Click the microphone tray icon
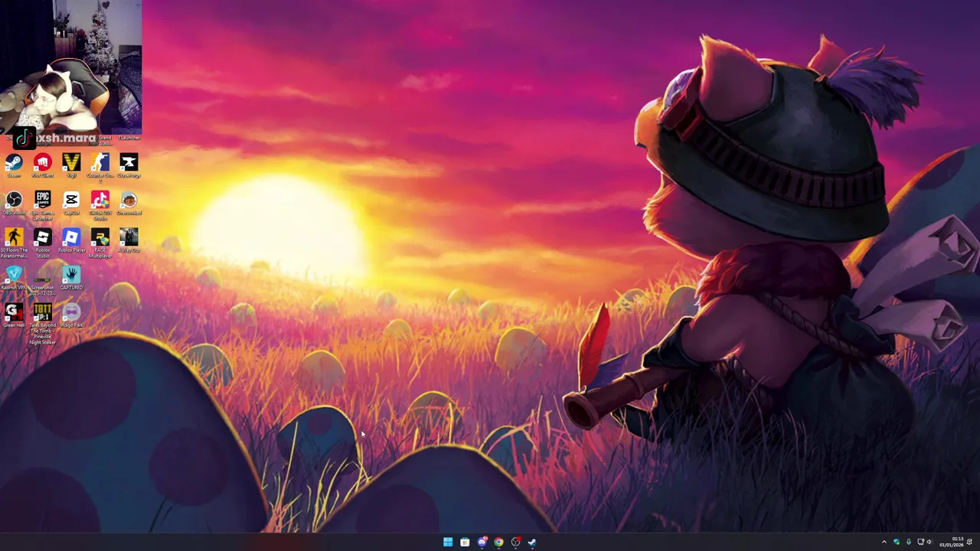Screen dimensions: 980x551 click(x=909, y=542)
